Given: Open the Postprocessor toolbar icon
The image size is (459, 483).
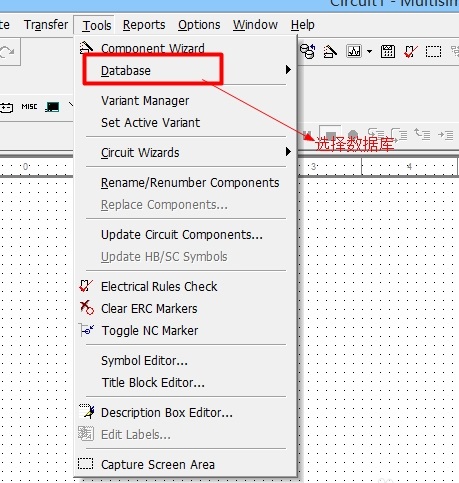Looking at the screenshot, I should point(388,52).
